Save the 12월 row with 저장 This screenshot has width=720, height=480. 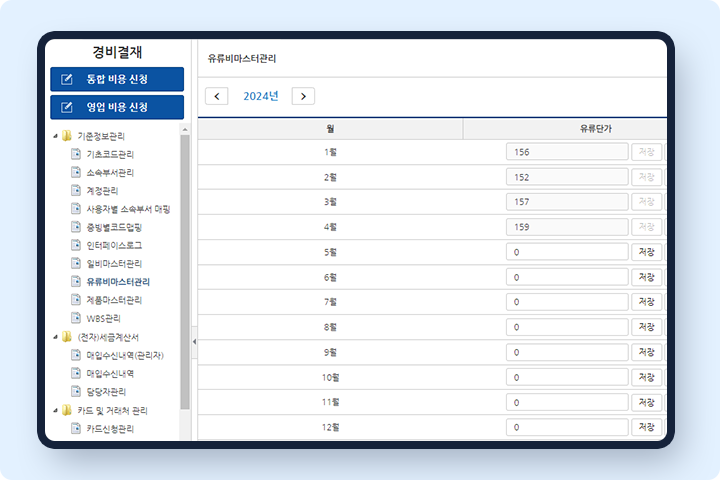[647, 427]
